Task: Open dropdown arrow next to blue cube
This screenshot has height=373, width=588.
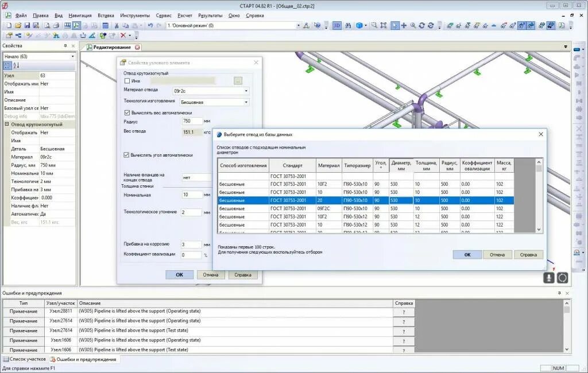Action: point(366,25)
